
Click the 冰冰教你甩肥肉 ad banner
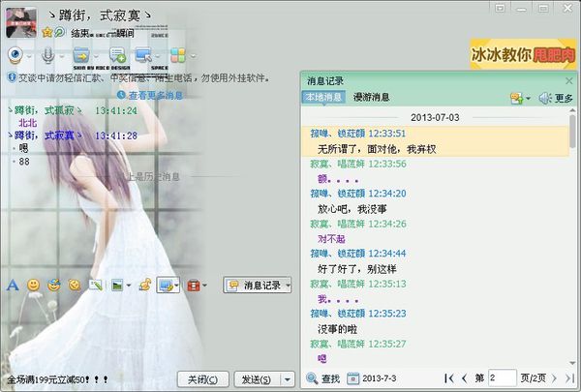coord(523,54)
